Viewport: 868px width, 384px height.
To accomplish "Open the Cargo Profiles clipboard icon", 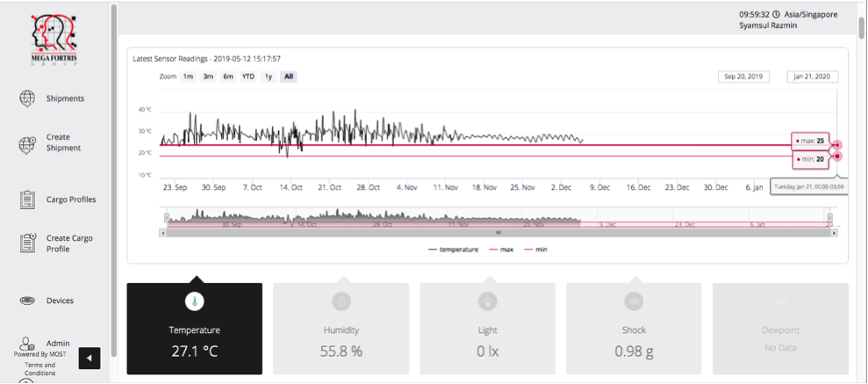I will pyautogui.click(x=27, y=199).
